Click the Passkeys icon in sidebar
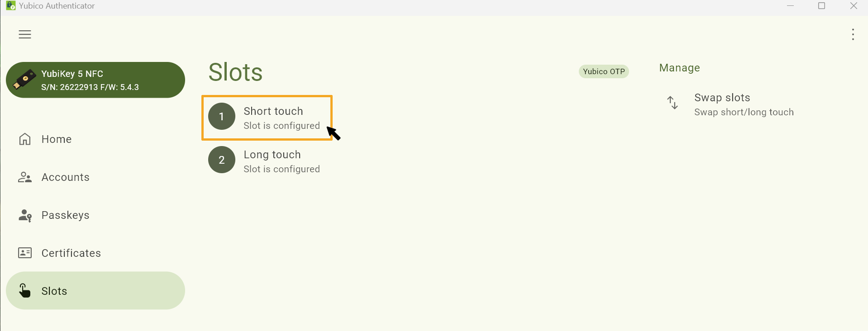This screenshot has height=331, width=868. 24,215
